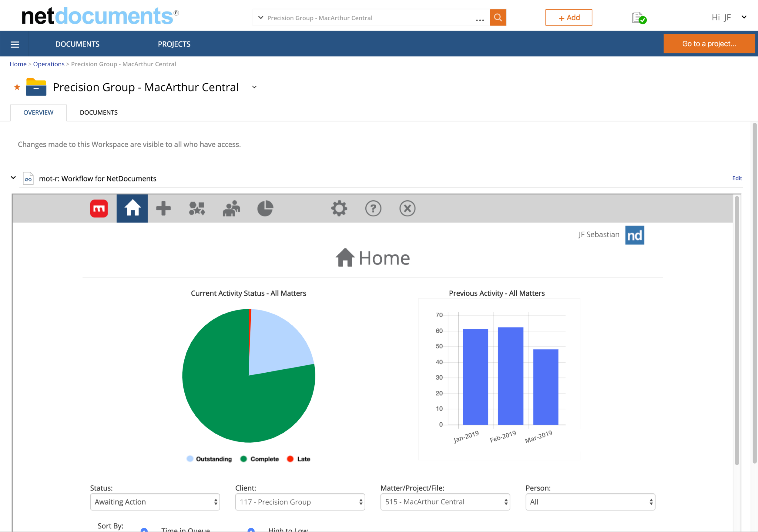This screenshot has height=532, width=758.
Task: Open the Client dropdown 117 - Precision Group
Action: pyautogui.click(x=300, y=502)
